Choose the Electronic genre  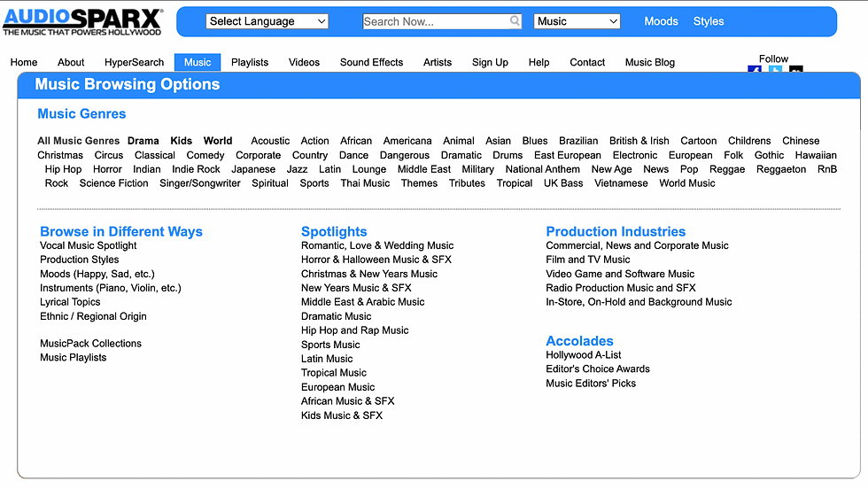635,155
